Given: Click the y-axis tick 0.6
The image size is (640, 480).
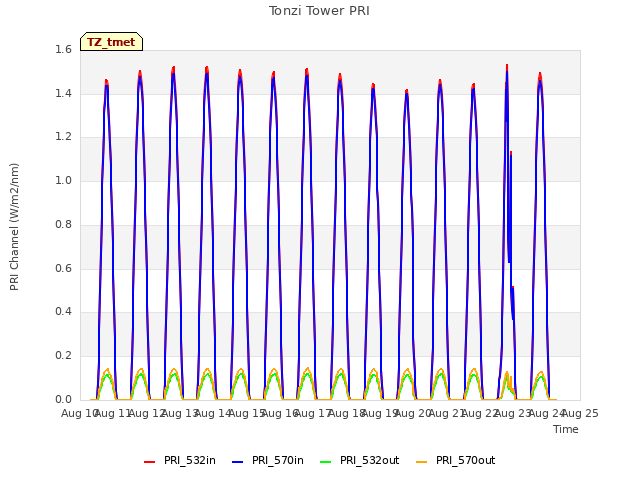Looking at the screenshot, I should (63, 268).
